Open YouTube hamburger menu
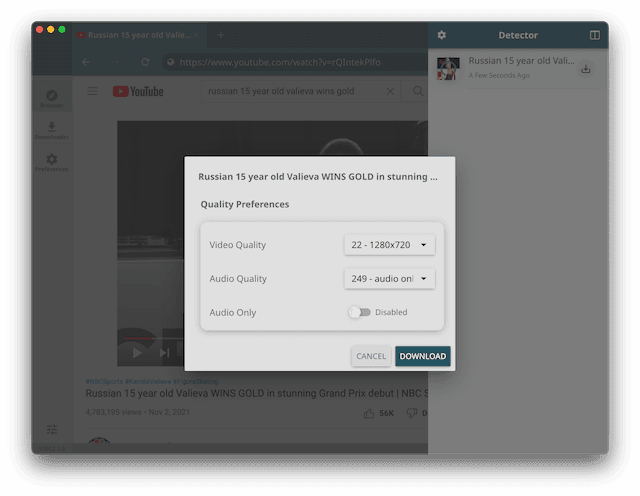Viewport: 640px width, 496px height. point(92,91)
